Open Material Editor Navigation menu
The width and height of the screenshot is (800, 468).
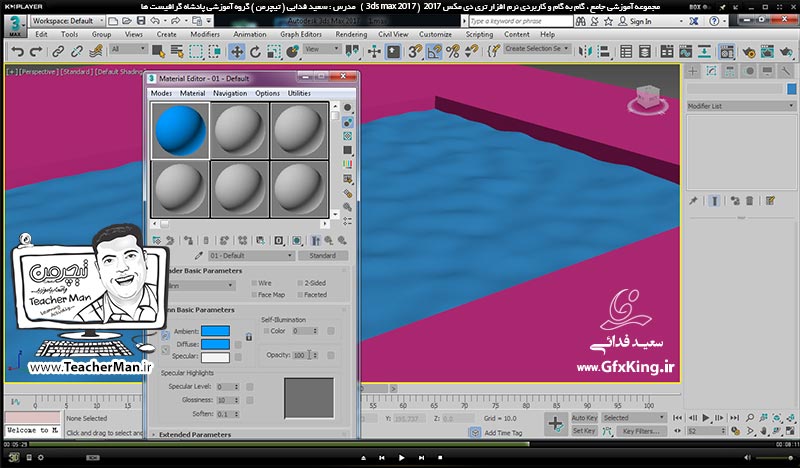pos(230,93)
